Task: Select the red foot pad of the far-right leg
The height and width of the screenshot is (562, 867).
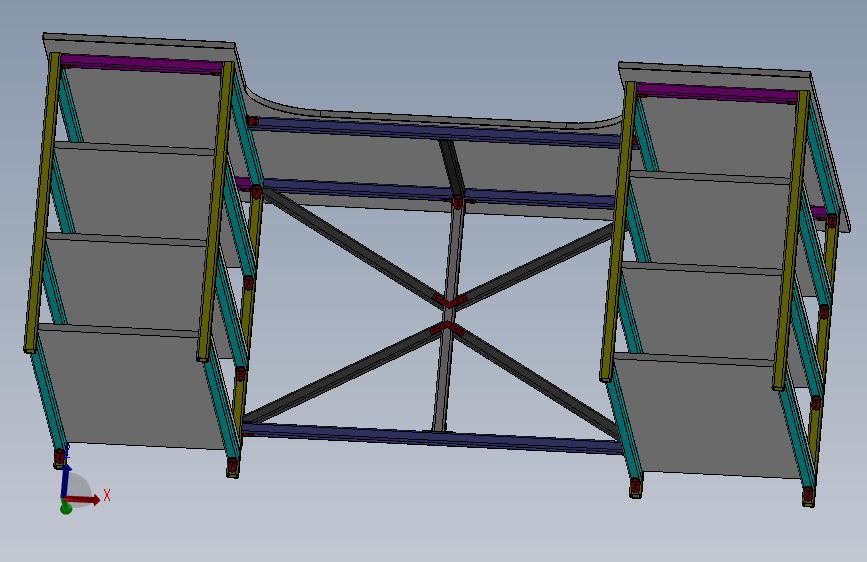Action: (x=808, y=494)
